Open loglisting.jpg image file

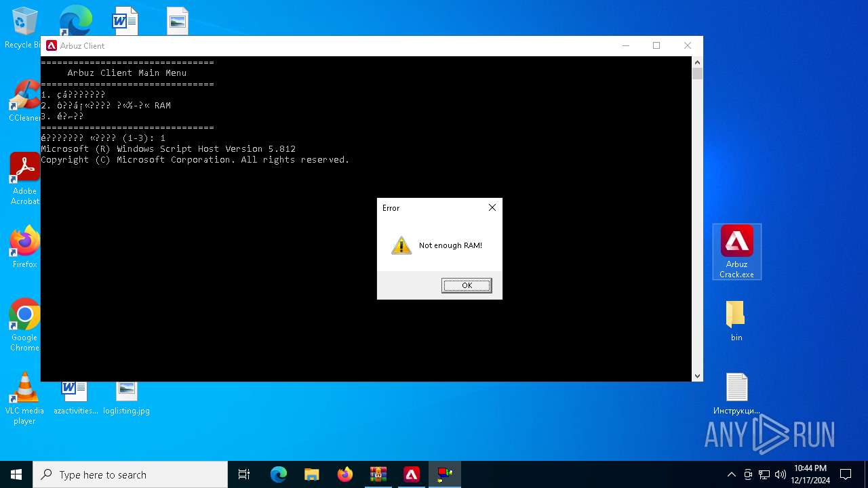(126, 399)
